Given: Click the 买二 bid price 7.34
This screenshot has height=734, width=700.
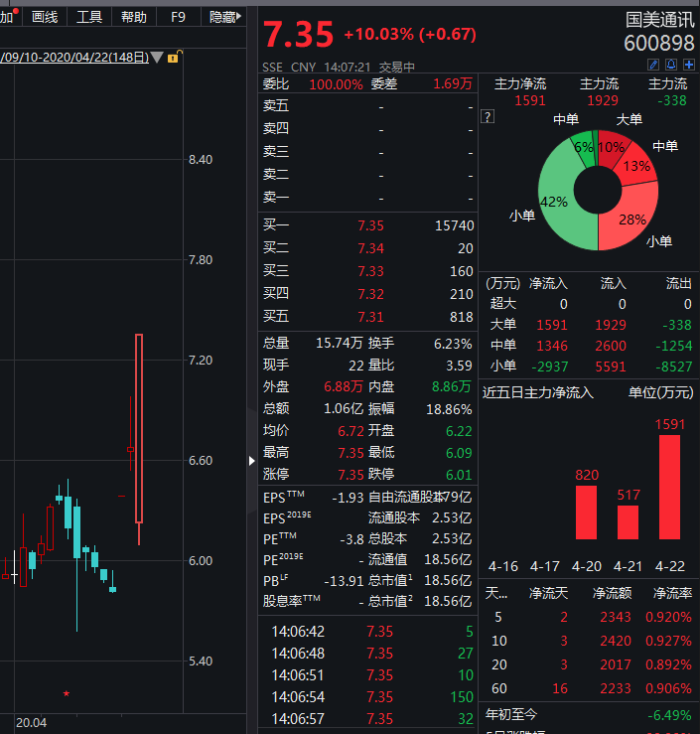Looking at the screenshot, I should [370, 248].
